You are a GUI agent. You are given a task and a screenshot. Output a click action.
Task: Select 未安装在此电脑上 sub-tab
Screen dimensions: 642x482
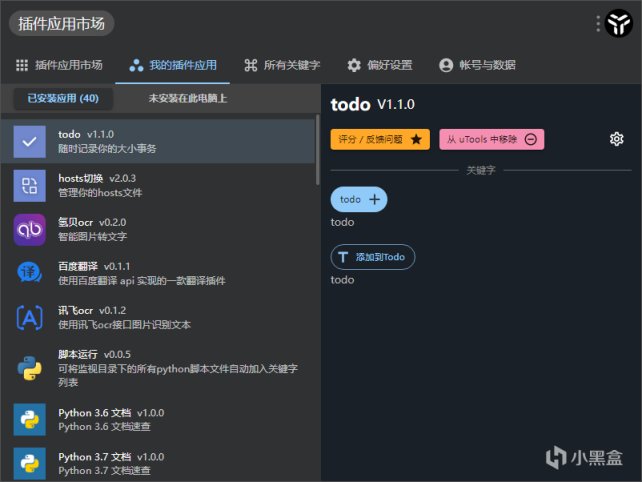[x=188, y=98]
